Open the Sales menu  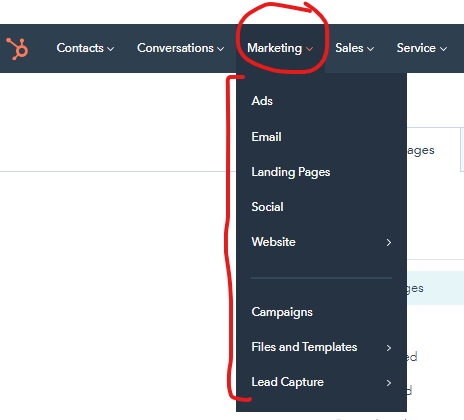[355, 48]
